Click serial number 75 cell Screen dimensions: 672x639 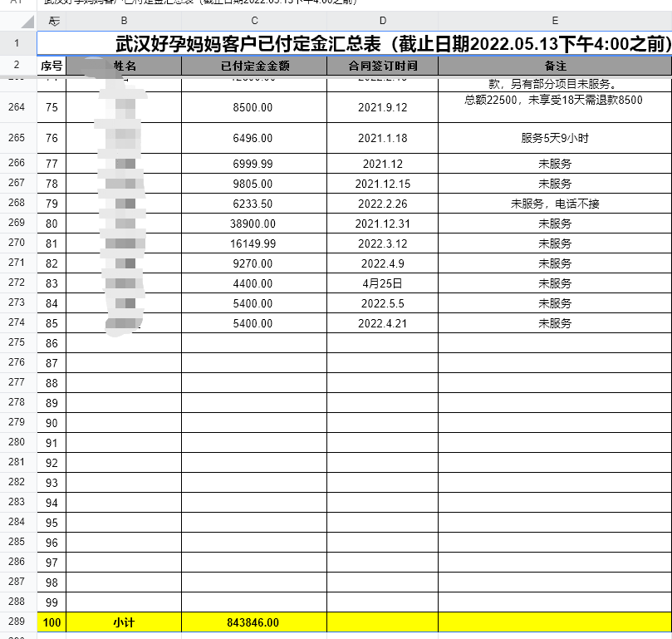(x=52, y=107)
